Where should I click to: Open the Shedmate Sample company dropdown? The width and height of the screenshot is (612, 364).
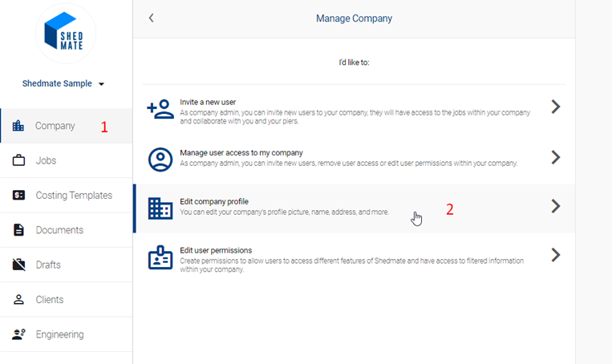point(102,84)
